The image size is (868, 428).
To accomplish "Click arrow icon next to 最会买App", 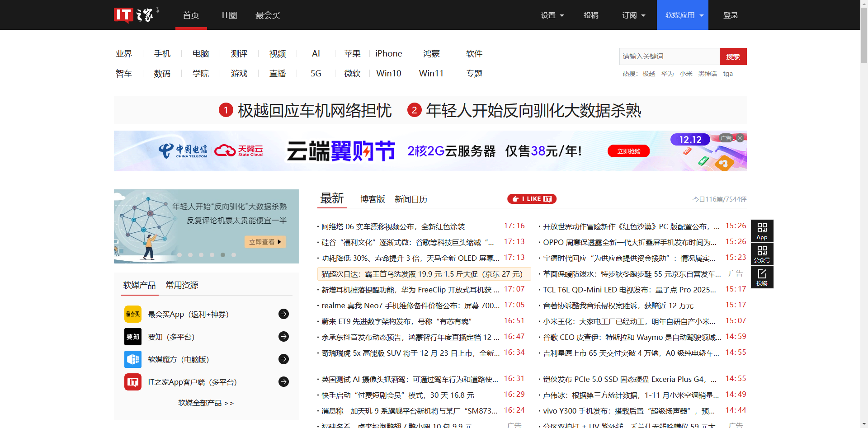I will tap(283, 314).
